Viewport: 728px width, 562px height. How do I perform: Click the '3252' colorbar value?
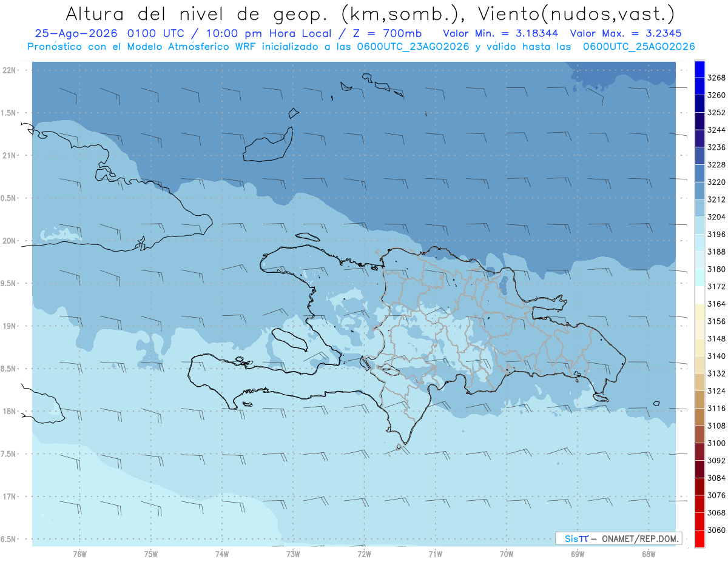pos(716,112)
